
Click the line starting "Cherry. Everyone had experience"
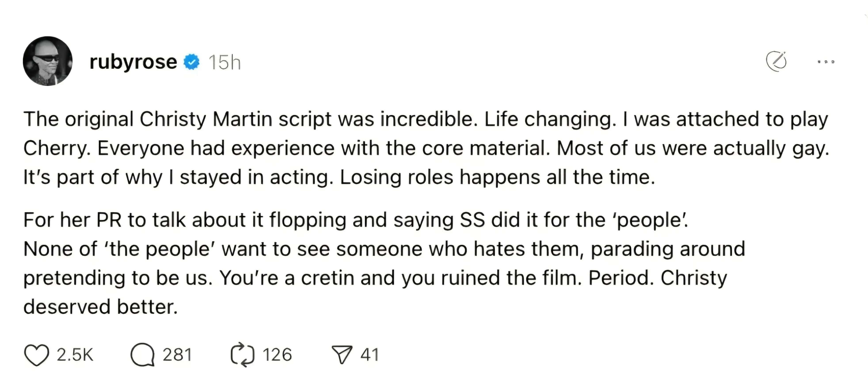click(426, 148)
